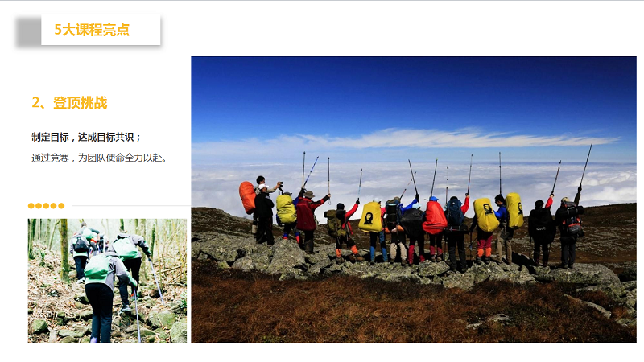Click the first orange dot
The image size is (644, 362).
[x=31, y=206]
